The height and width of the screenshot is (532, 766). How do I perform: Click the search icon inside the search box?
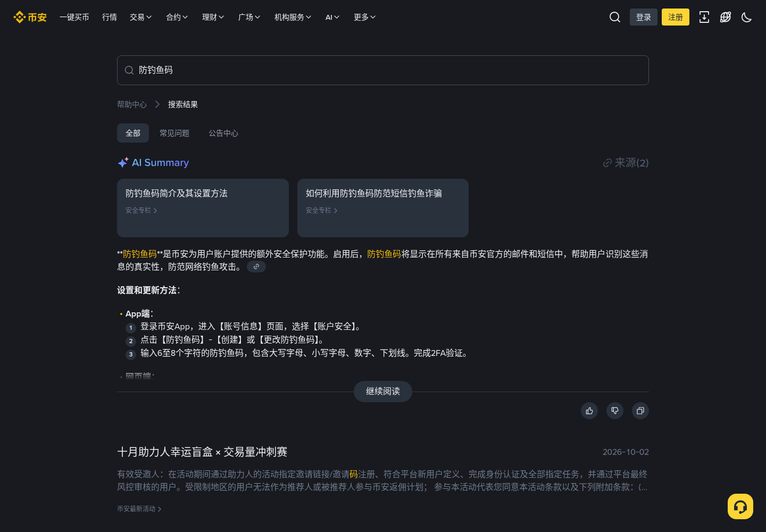pos(129,70)
